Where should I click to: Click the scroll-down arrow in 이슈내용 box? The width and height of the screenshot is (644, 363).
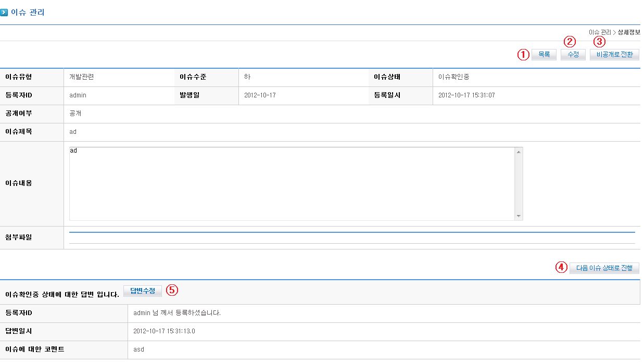(x=519, y=216)
